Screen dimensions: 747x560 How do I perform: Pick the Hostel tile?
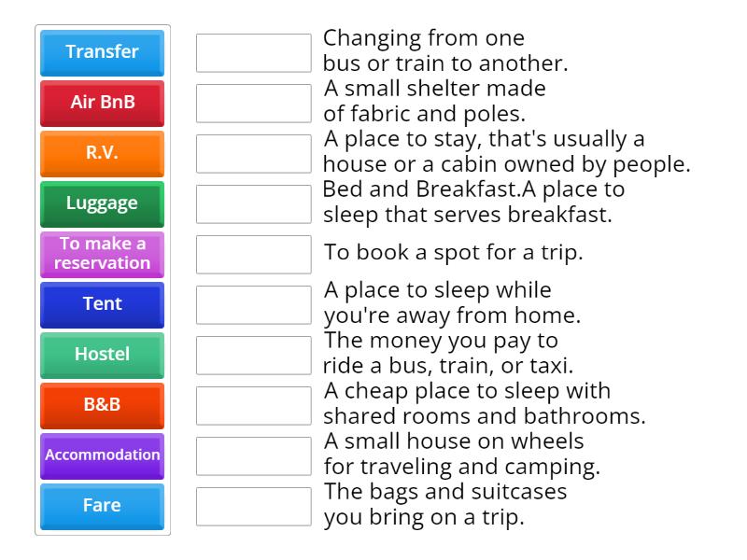click(x=103, y=355)
